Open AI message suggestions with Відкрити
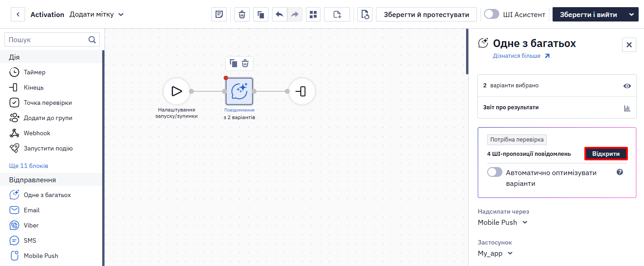Image resolution: width=644 pixels, height=266 pixels. point(606,154)
